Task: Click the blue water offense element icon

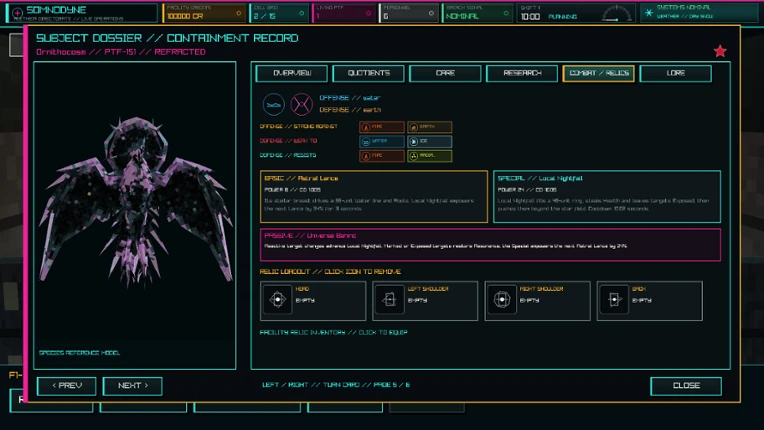Action: click(273, 104)
